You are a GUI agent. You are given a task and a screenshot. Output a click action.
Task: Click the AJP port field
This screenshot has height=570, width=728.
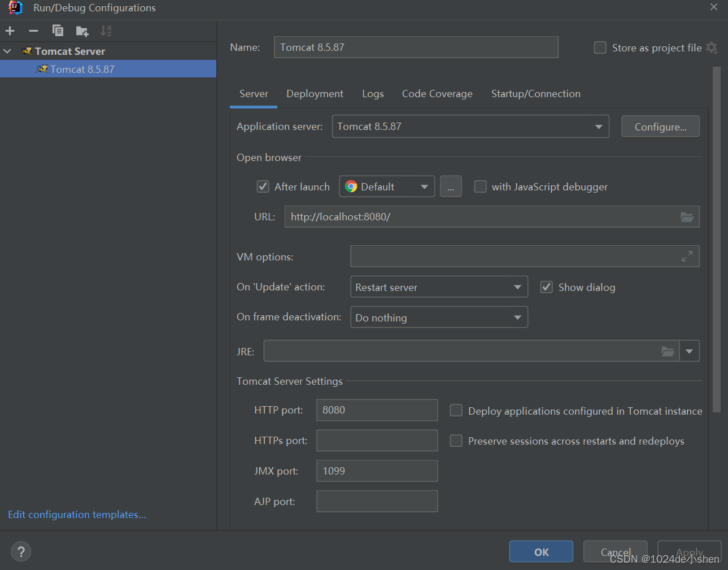(x=377, y=502)
